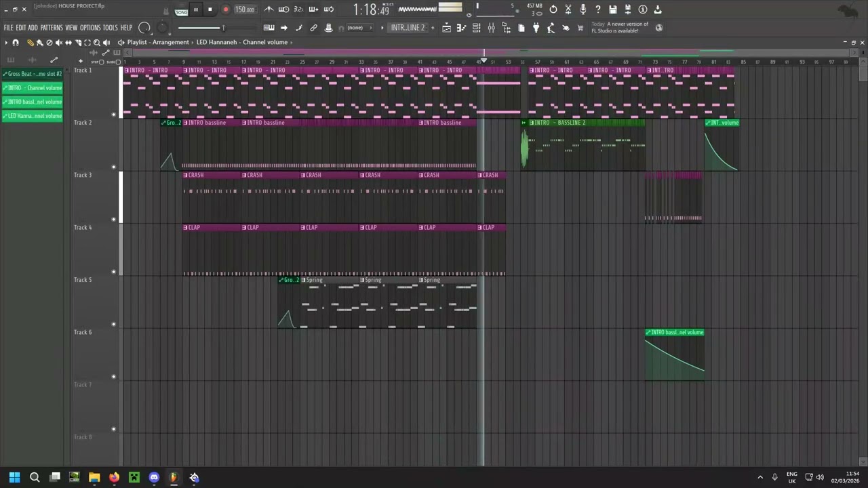Open taskbar Search icon
Image resolution: width=868 pixels, height=488 pixels.
point(35,478)
